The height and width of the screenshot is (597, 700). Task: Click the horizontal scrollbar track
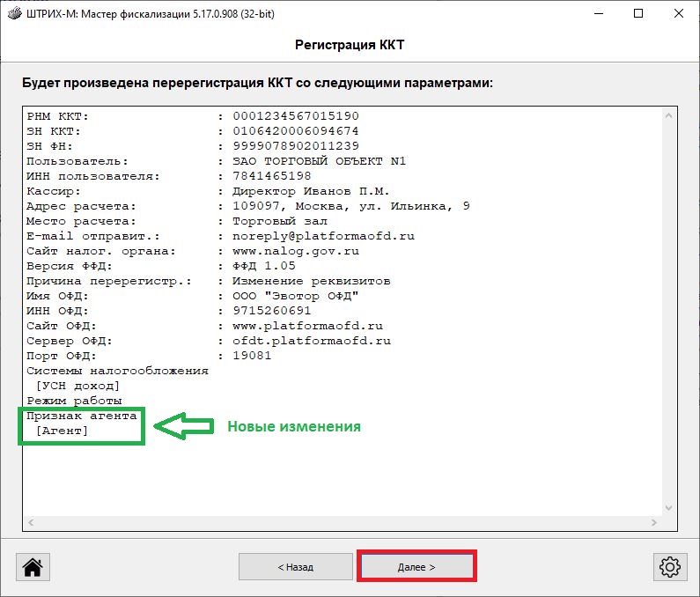click(x=343, y=523)
